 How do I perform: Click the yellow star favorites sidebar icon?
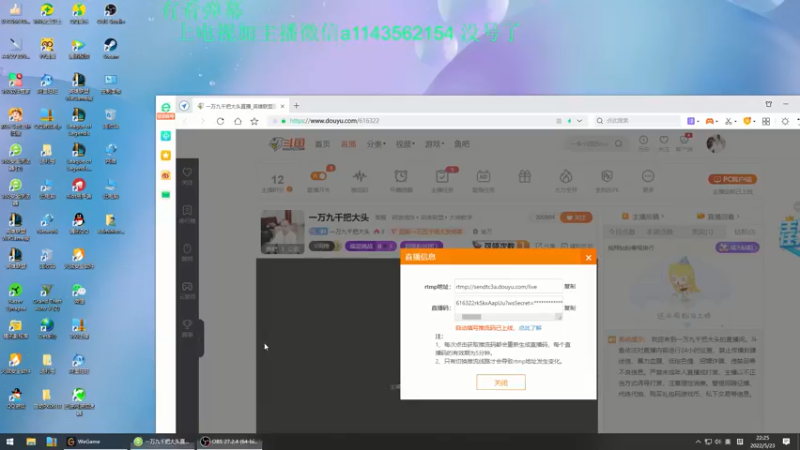[x=166, y=155]
